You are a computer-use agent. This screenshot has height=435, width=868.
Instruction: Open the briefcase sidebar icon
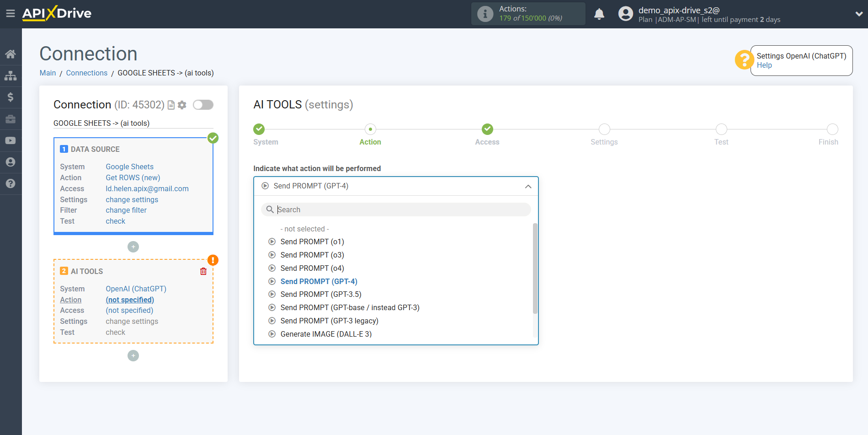point(11,119)
